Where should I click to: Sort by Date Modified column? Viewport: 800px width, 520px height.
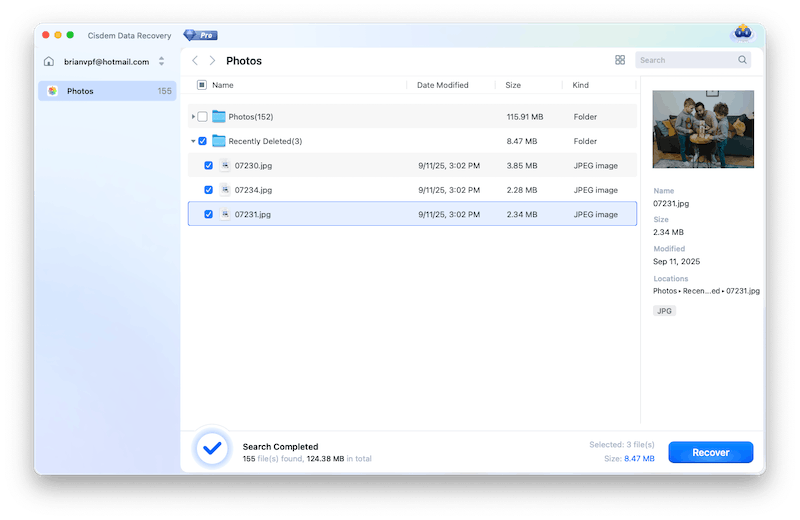click(442, 85)
